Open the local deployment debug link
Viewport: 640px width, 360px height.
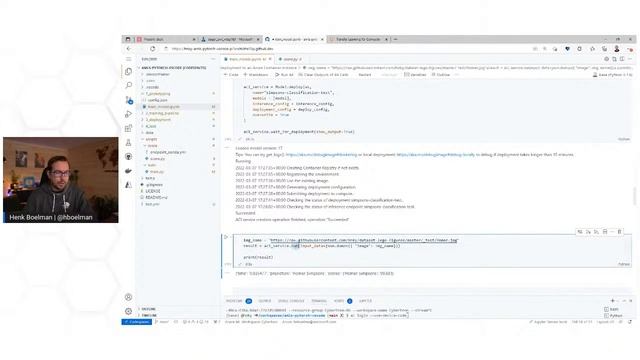pyautogui.click(x=436, y=155)
